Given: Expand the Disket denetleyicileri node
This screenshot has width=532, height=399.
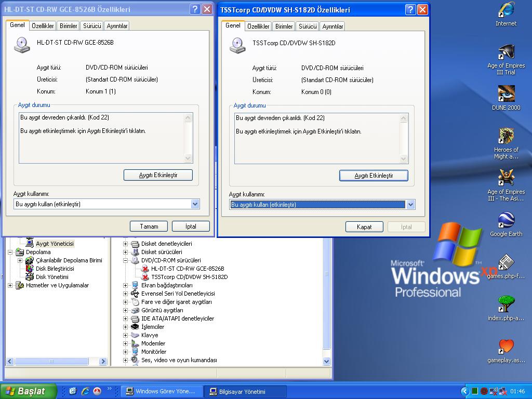Looking at the screenshot, I should [125, 244].
